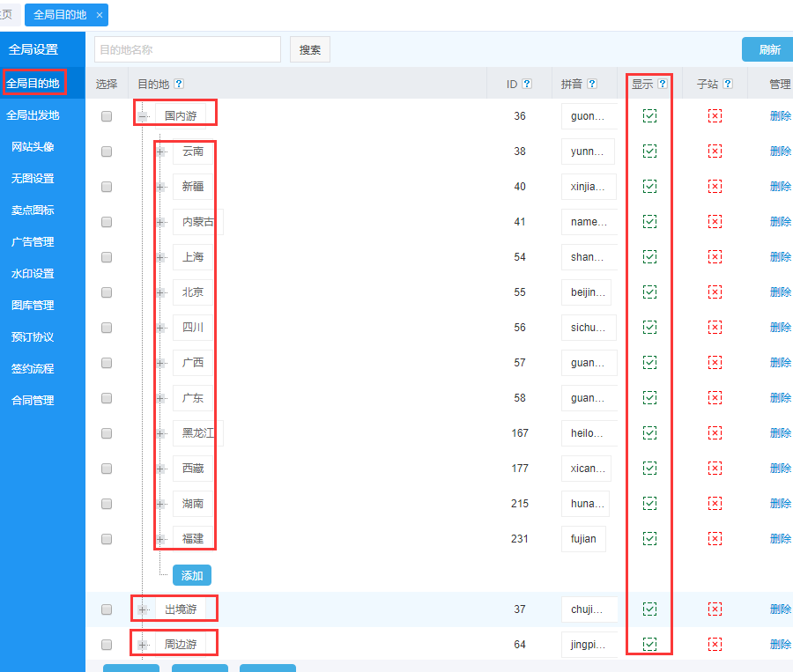
Task: Click the 搜索 search button
Action: pos(310,50)
